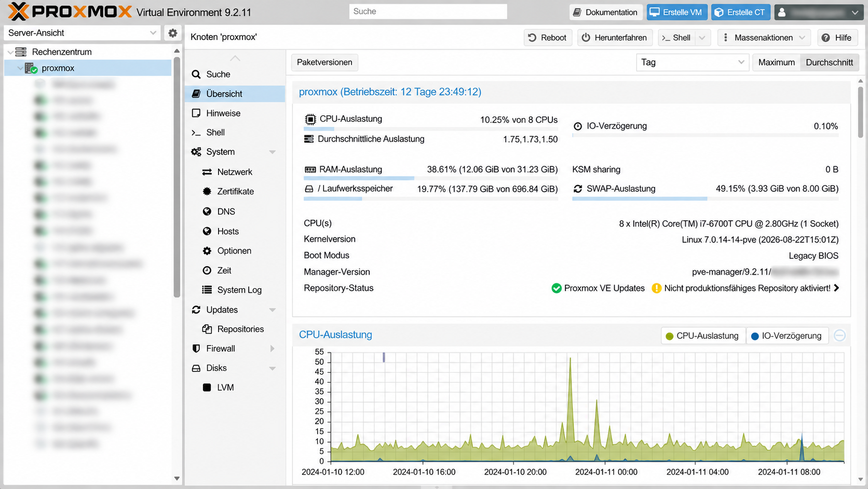
Task: Click the Zeit clock icon
Action: (207, 270)
